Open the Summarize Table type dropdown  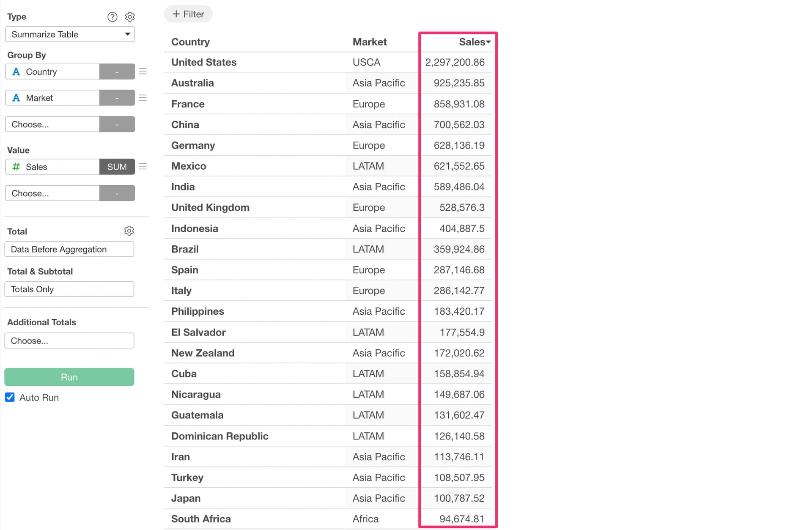point(70,34)
